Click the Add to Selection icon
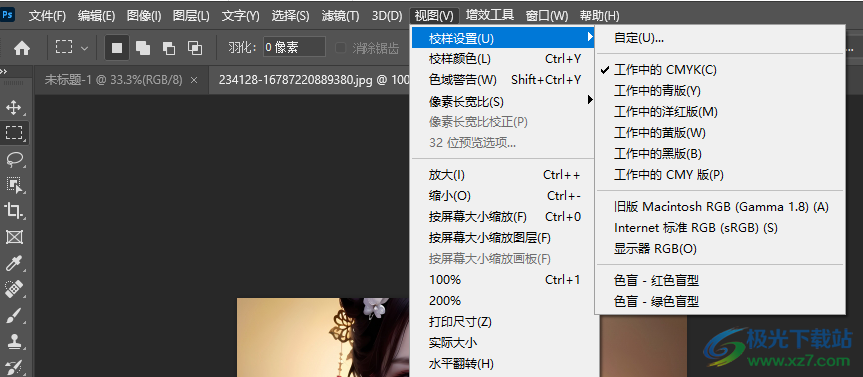 (143, 48)
